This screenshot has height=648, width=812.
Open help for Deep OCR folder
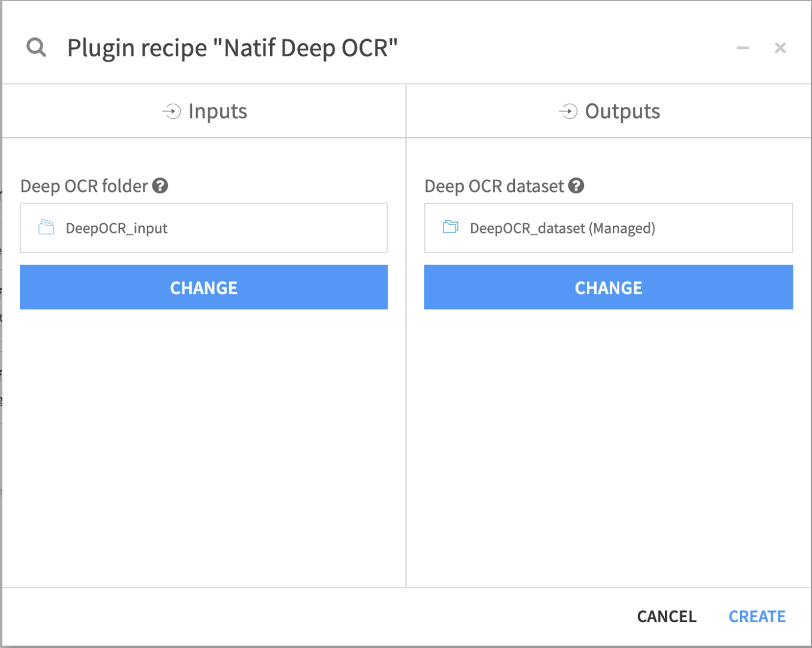pyautogui.click(x=160, y=186)
